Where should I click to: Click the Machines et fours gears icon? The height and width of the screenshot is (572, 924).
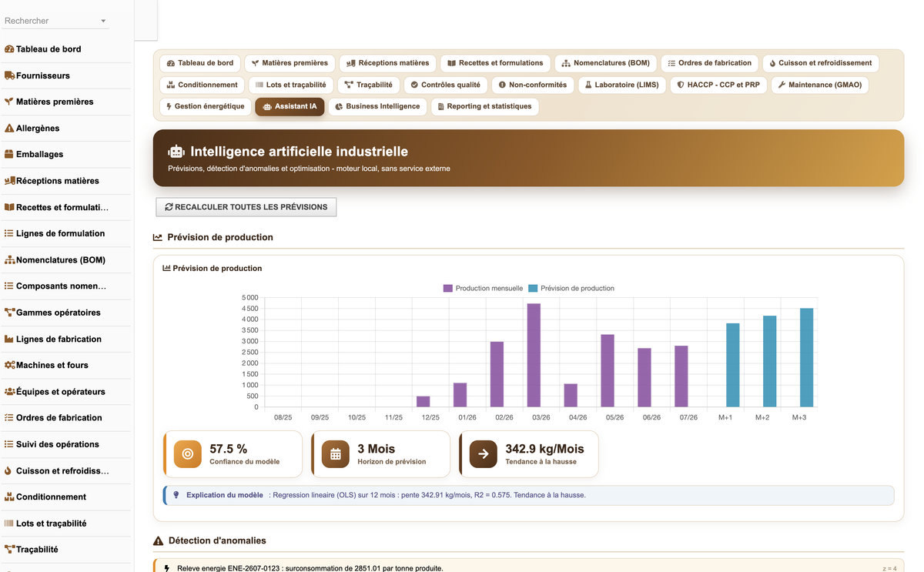[9, 365]
